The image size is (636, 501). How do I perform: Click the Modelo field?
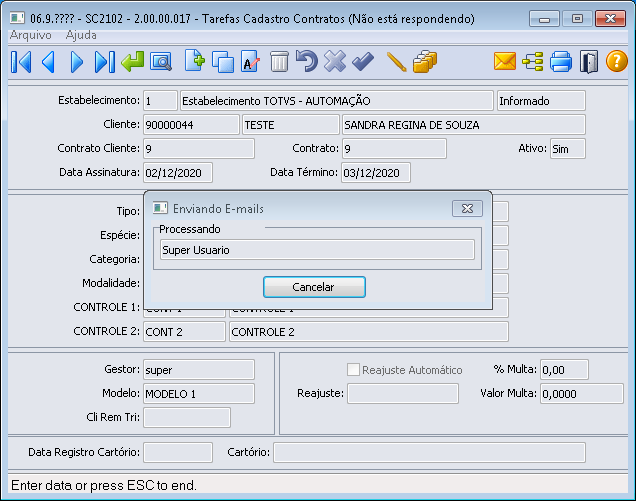pyautogui.click(x=199, y=393)
